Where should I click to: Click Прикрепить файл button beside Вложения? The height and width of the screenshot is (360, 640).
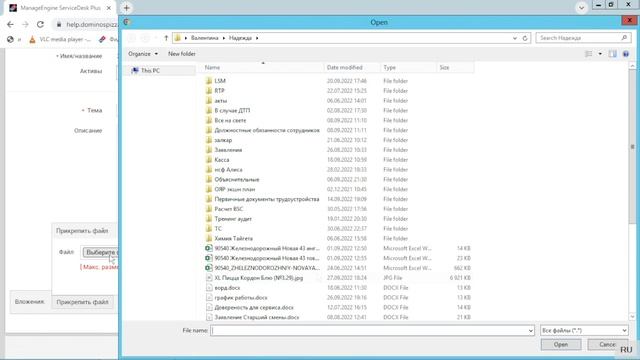[x=82, y=302]
